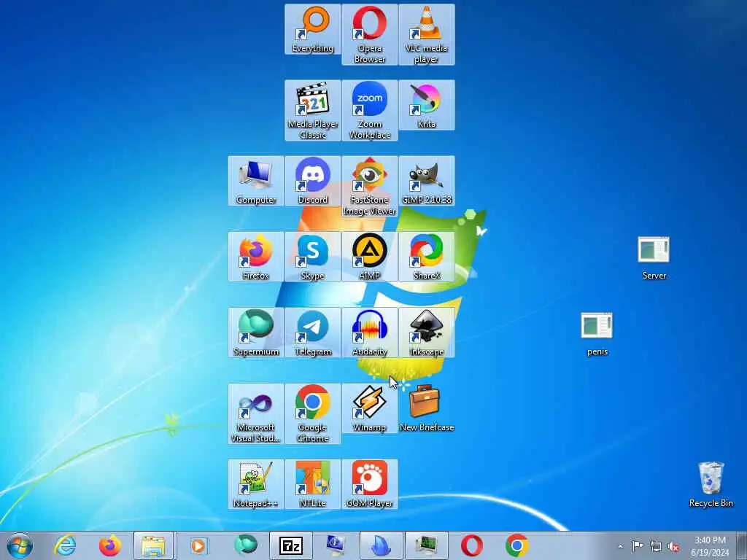
Task: Select the GIMP 2.10.38 shortcut
Action: coord(426,181)
